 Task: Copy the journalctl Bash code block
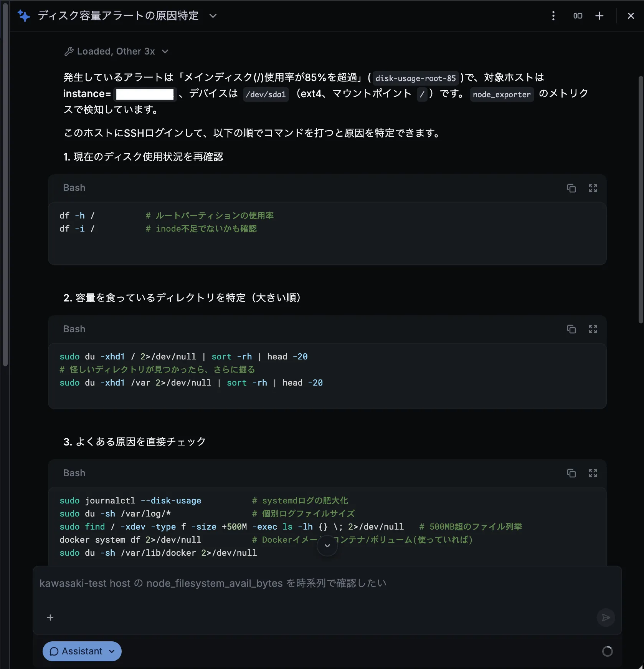tap(571, 473)
